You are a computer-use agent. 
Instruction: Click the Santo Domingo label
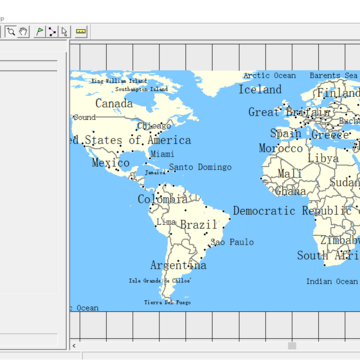[200, 167]
